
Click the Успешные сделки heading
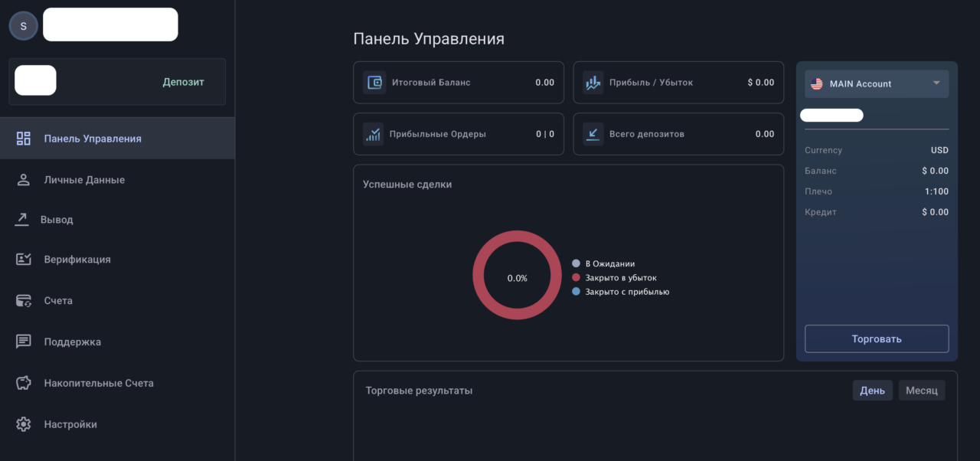click(407, 185)
